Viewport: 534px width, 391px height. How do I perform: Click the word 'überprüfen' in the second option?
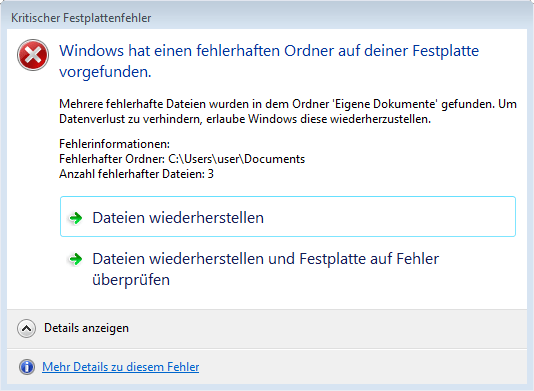click(131, 280)
